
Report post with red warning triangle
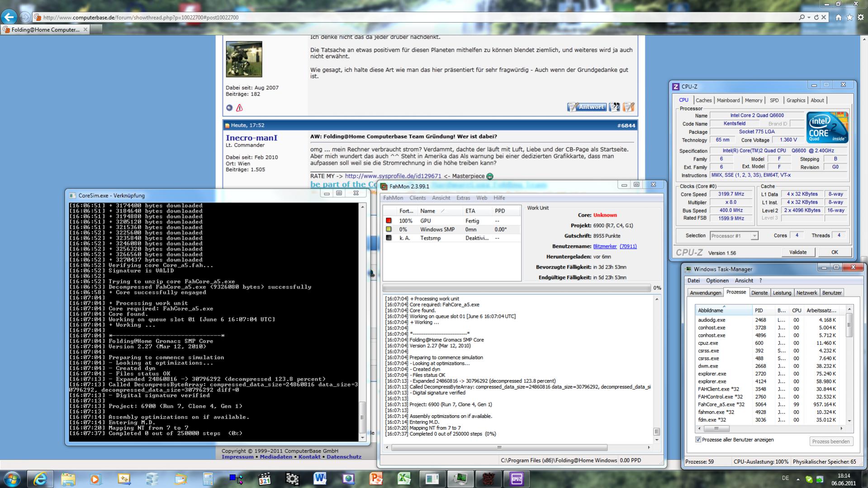(x=239, y=108)
